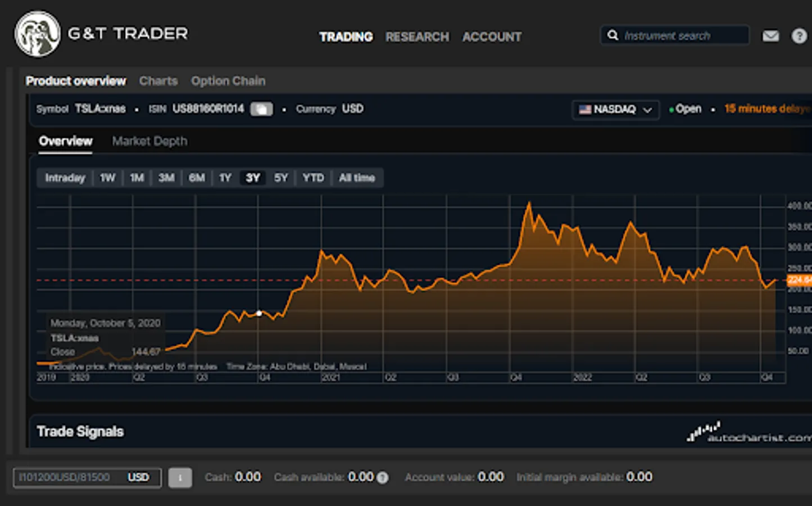This screenshot has width=812, height=506.
Task: Select the 3Y chart range
Action: pyautogui.click(x=253, y=178)
